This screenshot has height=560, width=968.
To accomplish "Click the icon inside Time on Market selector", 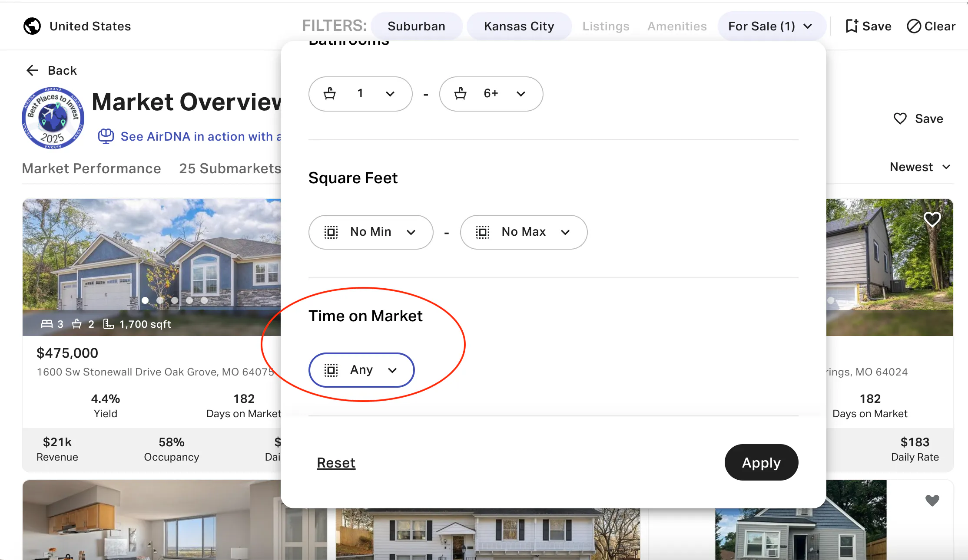I will (x=331, y=370).
